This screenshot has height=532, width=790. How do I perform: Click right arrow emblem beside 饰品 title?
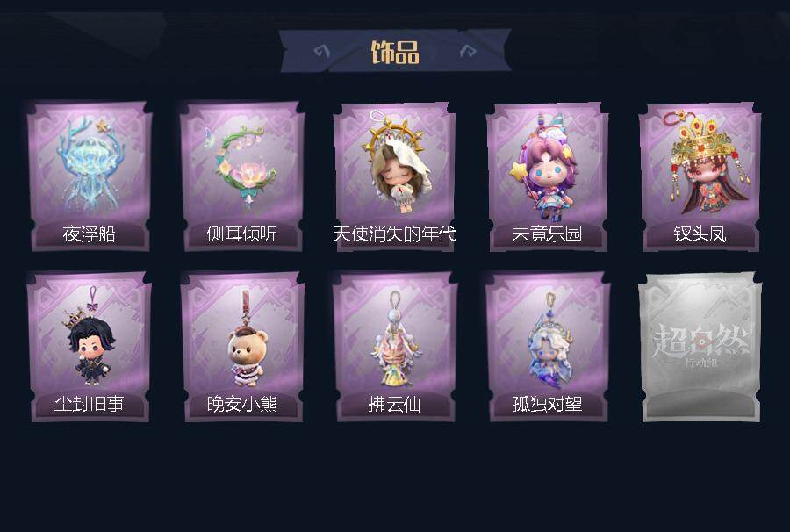coord(468,50)
